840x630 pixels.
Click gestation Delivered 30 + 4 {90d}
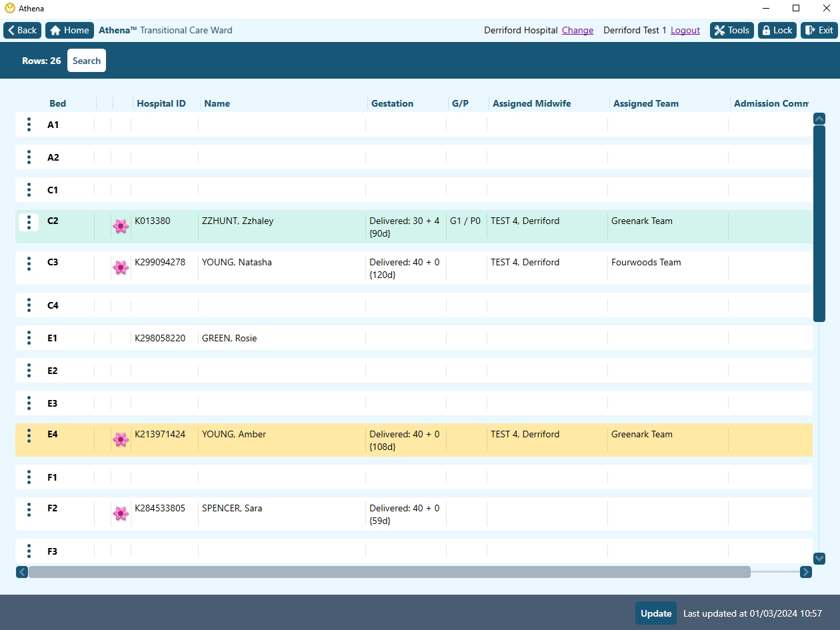(x=405, y=227)
